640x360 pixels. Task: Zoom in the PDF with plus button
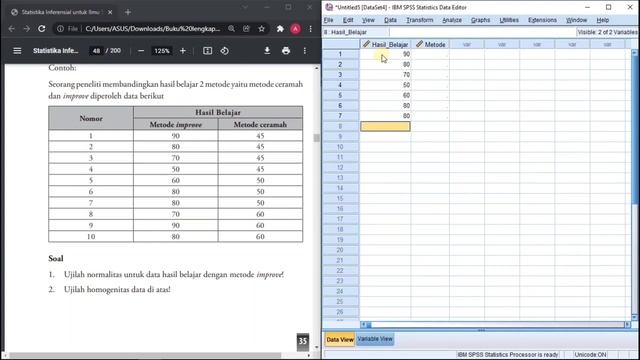pos(183,51)
